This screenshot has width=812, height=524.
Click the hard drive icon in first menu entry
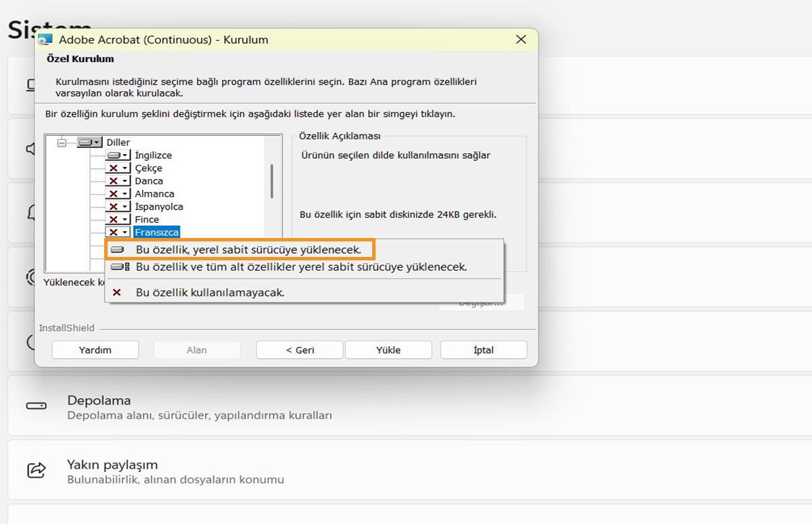(117, 249)
